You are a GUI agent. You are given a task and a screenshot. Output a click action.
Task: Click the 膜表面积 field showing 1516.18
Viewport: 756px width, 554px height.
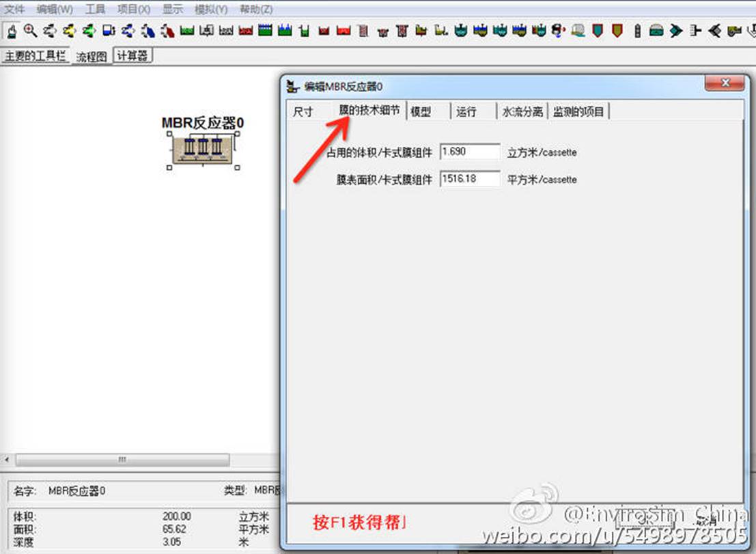click(x=470, y=180)
